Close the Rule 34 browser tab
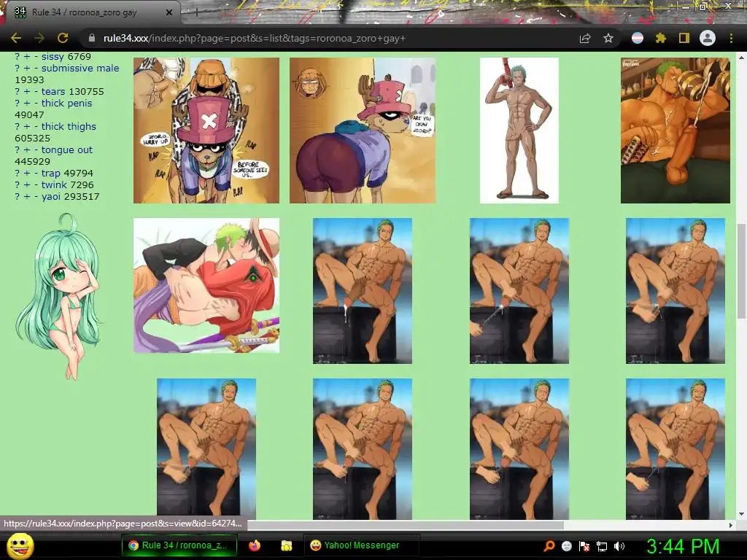The width and height of the screenshot is (747, 560). [x=169, y=12]
